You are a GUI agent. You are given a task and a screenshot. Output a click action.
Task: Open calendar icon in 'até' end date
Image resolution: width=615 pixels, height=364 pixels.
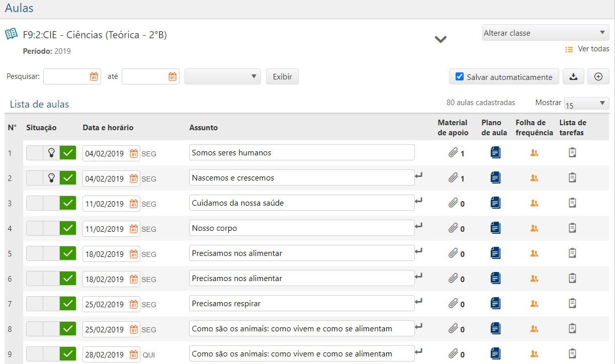(x=172, y=76)
